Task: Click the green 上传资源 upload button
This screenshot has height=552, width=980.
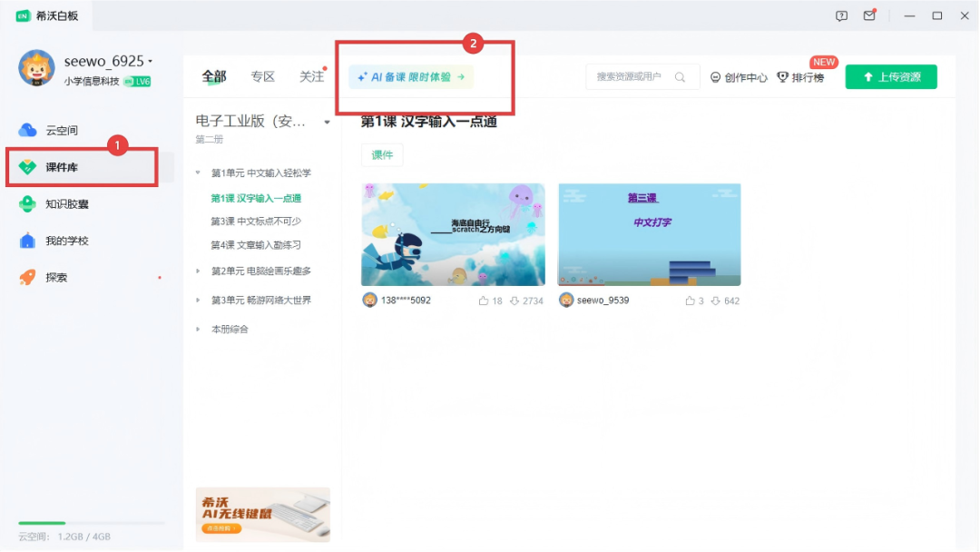Action: click(890, 77)
